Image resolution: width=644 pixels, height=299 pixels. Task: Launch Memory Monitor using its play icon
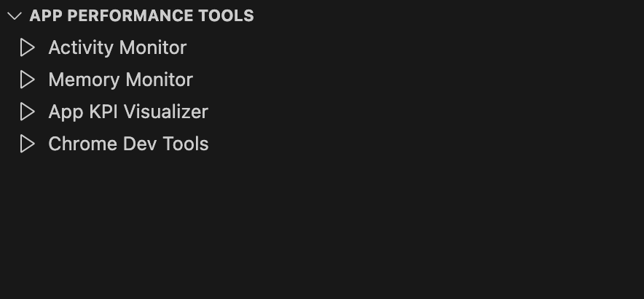(28, 79)
